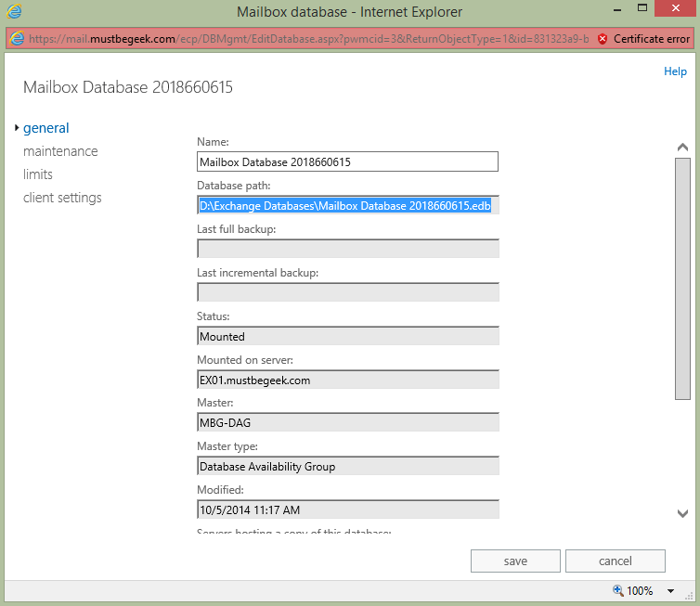
Task: Click the Internet Explorer logo in title bar
Action: pos(14,11)
